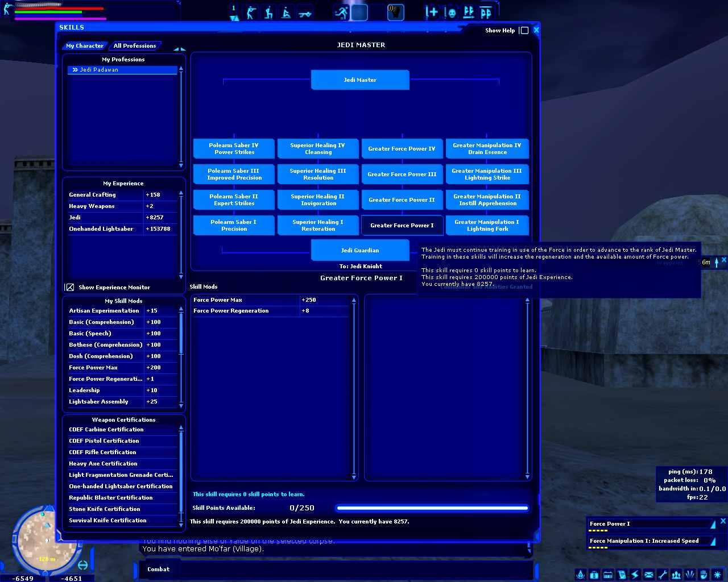The height and width of the screenshot is (582, 728).
Task: Select Greater Manipulation III Lightning Strike
Action: pyautogui.click(x=487, y=174)
